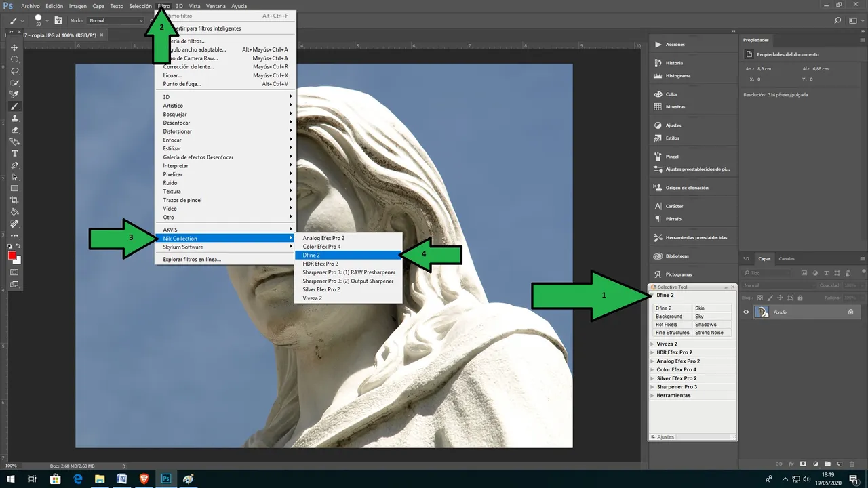Viewport: 868px width, 488px height.
Task: Select the Elliptical Marquee tool
Action: click(14, 60)
